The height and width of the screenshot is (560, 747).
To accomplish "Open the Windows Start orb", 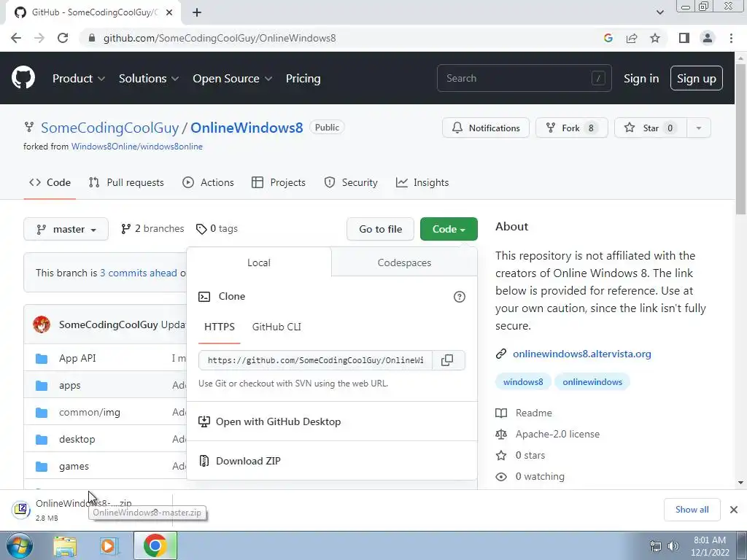I will click(20, 546).
